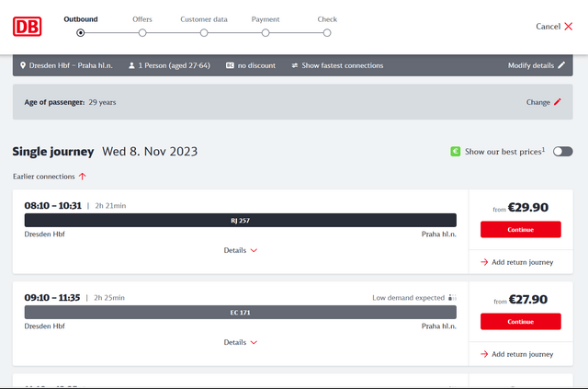Screen dimensions: 588x389
Task: Click the person icon beside 1 Person
Action: click(132, 65)
